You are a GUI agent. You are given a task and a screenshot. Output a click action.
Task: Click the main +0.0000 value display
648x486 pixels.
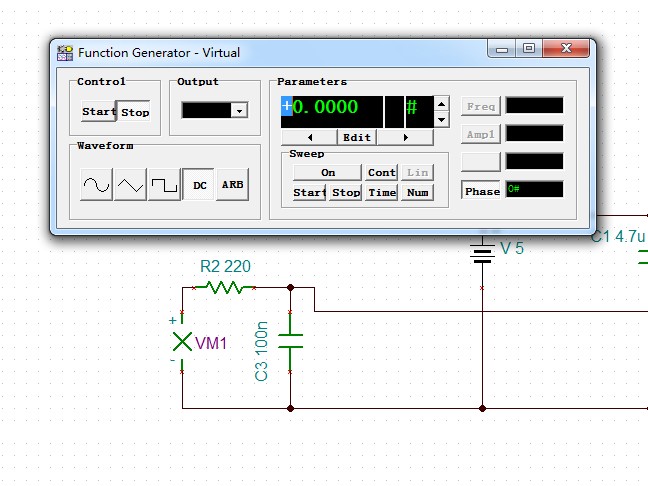coord(331,112)
